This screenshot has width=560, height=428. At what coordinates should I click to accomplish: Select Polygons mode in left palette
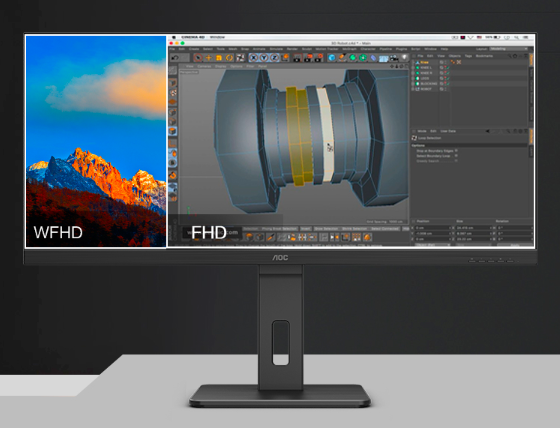pos(172,131)
